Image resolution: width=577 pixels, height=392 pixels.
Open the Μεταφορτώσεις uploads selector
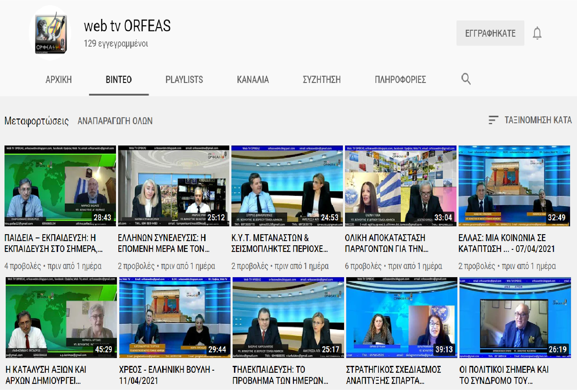coord(36,121)
